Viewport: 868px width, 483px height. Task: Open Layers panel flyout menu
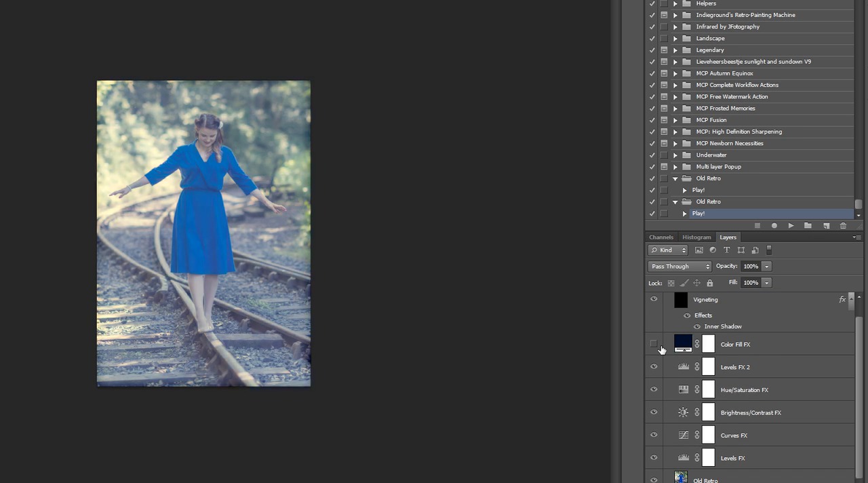click(856, 237)
